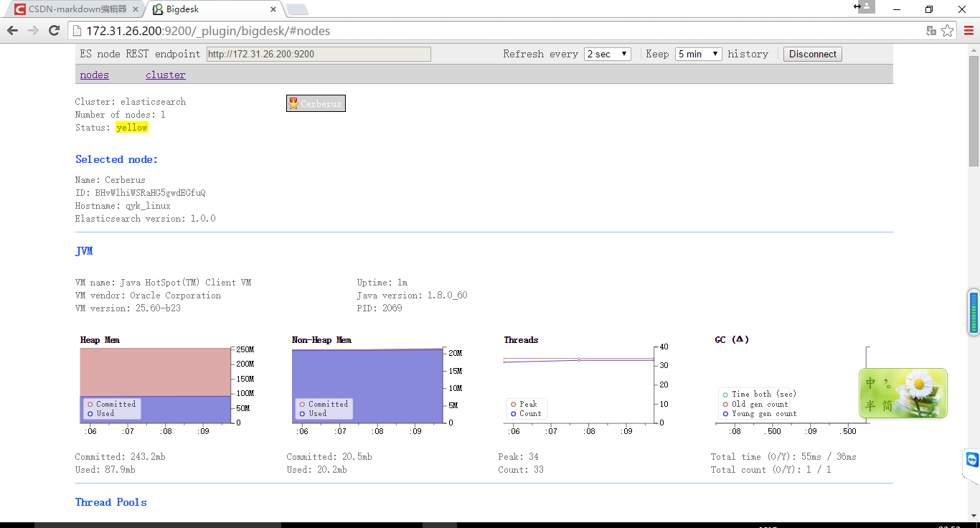Click the PID: 2069 text
Viewport: 980px width, 528px height.
380,308
